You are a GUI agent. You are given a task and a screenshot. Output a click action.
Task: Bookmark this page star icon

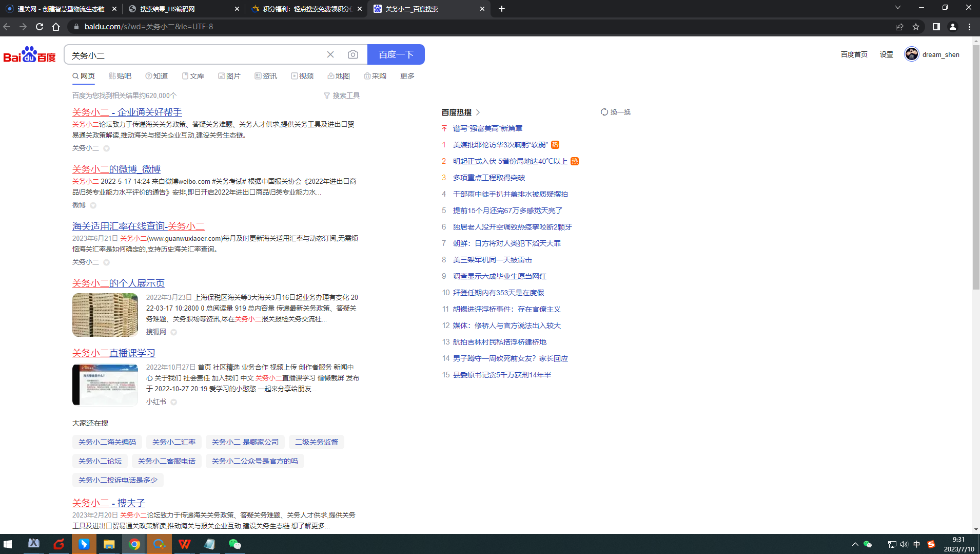(916, 27)
